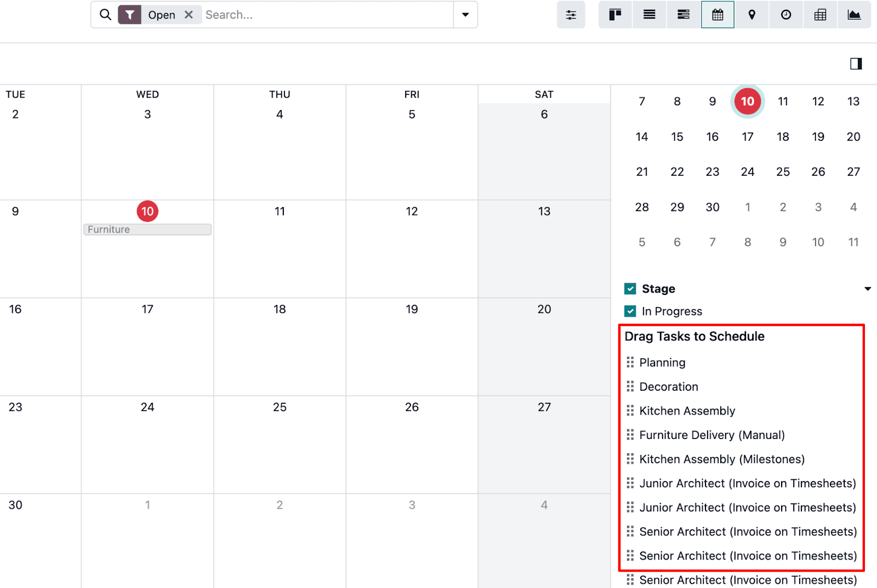This screenshot has width=877, height=588.
Task: Select the active Calendar view button
Action: 717,15
